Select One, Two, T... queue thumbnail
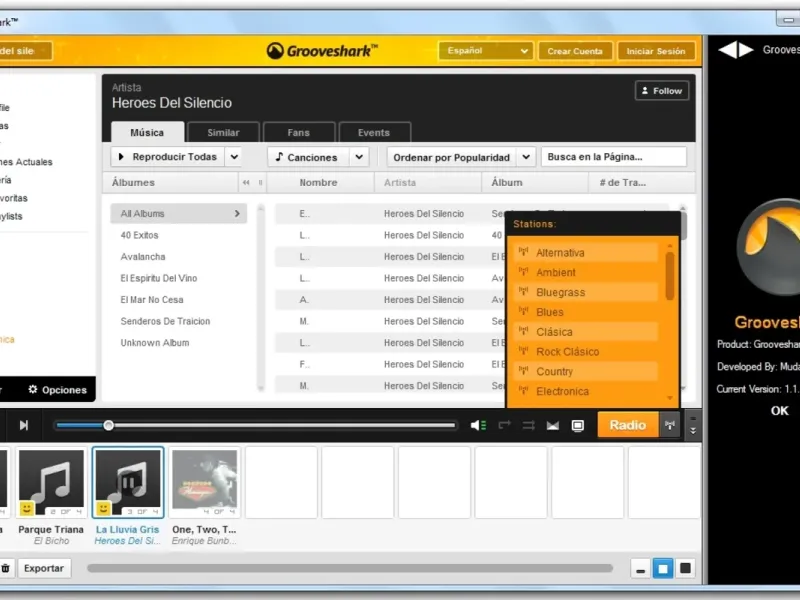The image size is (800, 600). 204,483
